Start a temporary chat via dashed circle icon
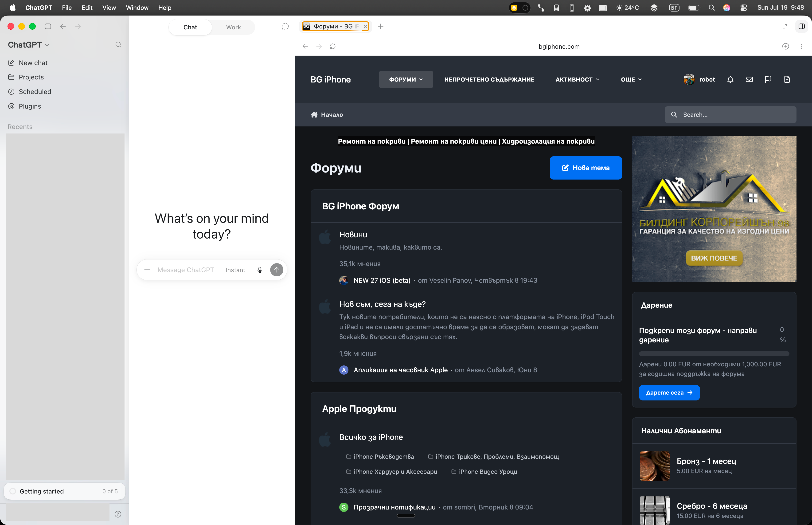Viewport: 812px width, 525px height. click(x=285, y=27)
